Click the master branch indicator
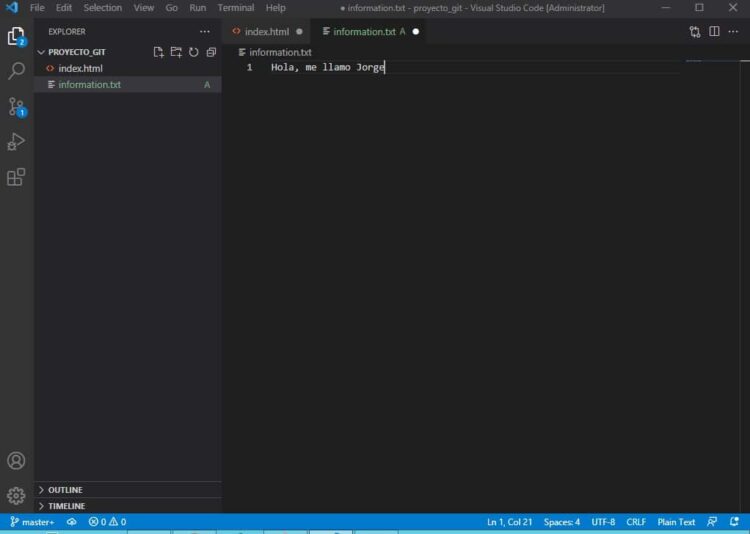Viewport: 750px width, 534px height. coord(32,522)
